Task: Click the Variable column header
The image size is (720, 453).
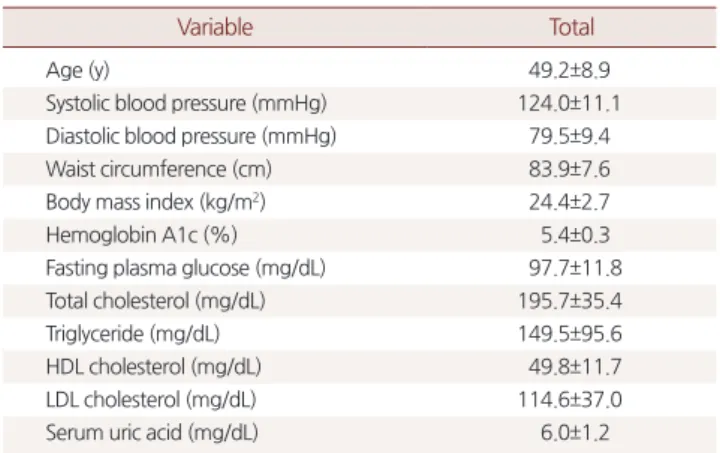Action: 215,27
